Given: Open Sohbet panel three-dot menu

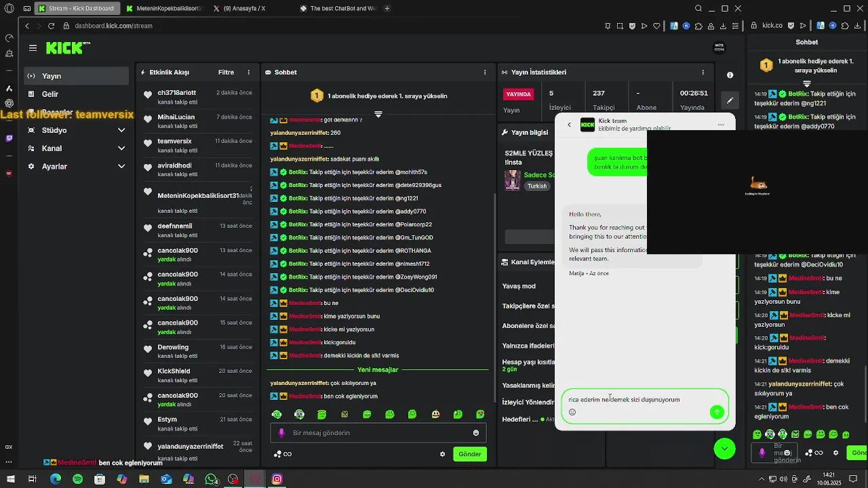Looking at the screenshot, I should (x=485, y=73).
